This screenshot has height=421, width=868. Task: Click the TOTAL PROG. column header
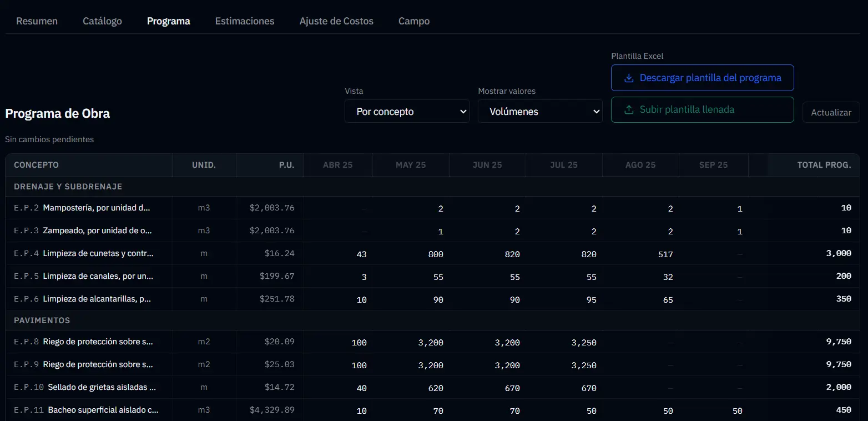click(824, 165)
